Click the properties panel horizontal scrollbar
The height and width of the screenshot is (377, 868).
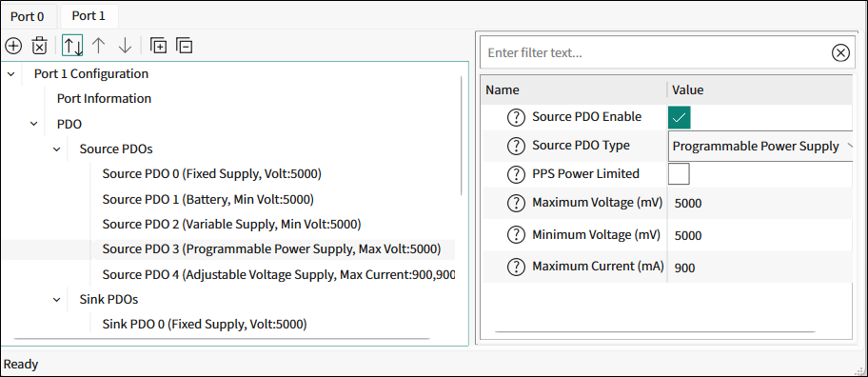coord(655,332)
